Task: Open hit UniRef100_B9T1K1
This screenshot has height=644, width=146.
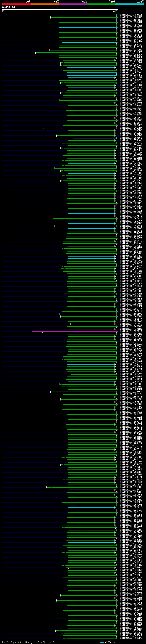Action: (131, 20)
